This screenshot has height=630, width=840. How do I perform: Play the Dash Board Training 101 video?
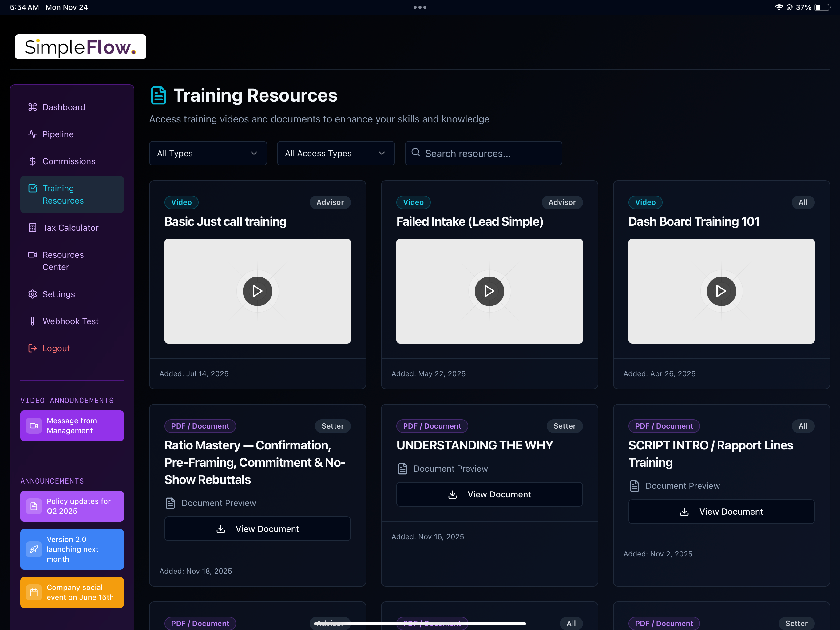click(x=721, y=291)
